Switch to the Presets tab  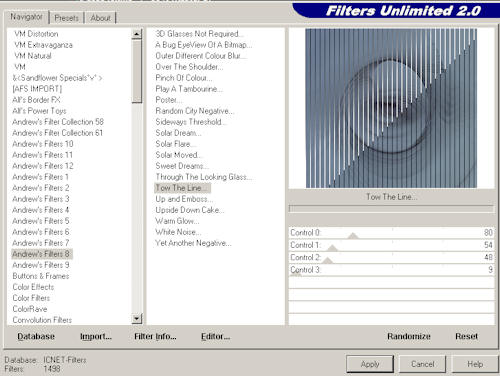(x=66, y=18)
